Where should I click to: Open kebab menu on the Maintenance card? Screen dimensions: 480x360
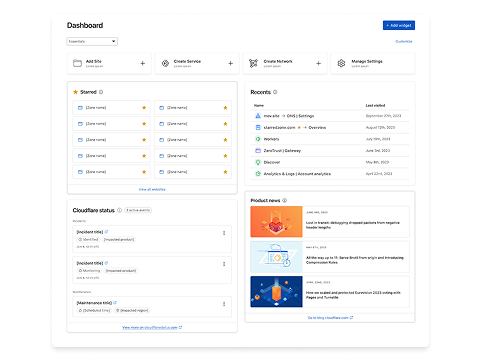point(224,304)
